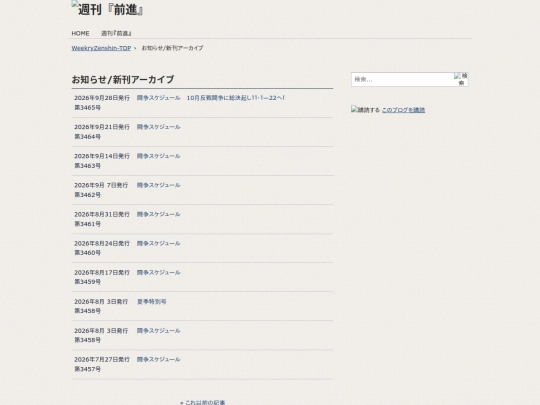This screenshot has height=405, width=540.
Task: Open the 夏季特別号 link
Action: (152, 302)
